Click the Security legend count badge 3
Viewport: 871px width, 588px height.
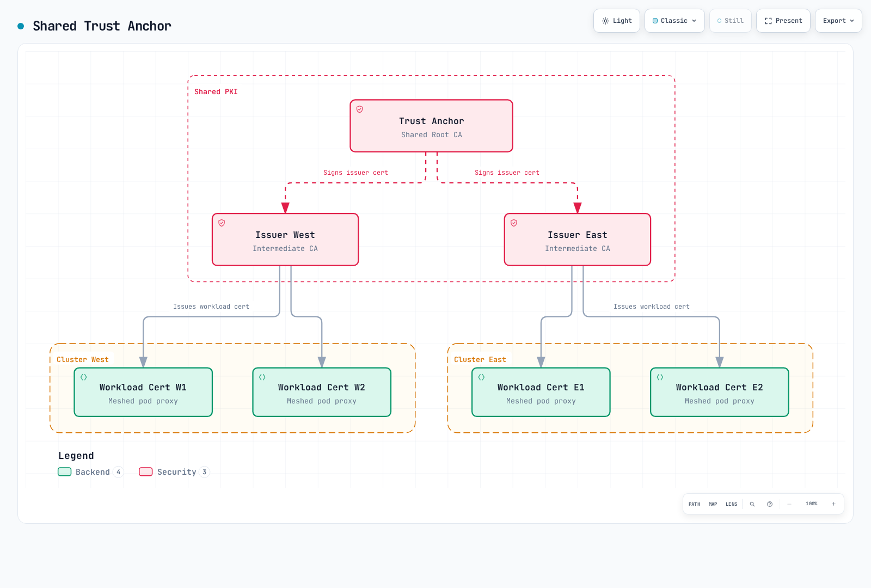point(205,472)
